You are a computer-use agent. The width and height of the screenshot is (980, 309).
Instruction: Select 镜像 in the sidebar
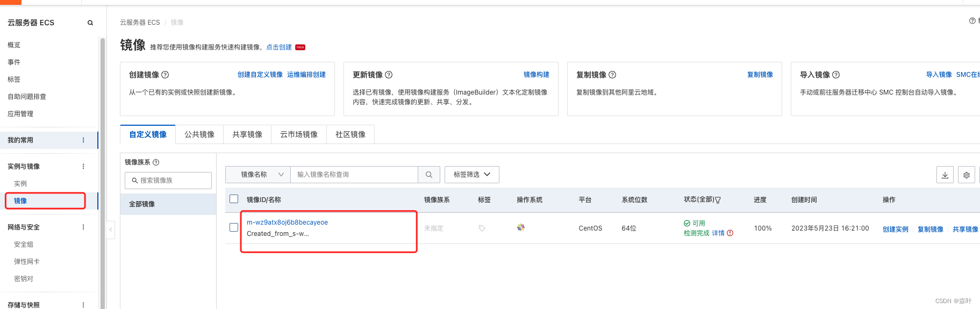click(20, 201)
